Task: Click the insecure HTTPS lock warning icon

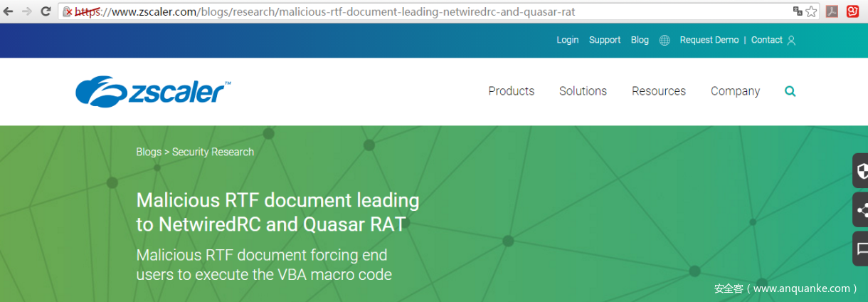Action: click(x=68, y=12)
